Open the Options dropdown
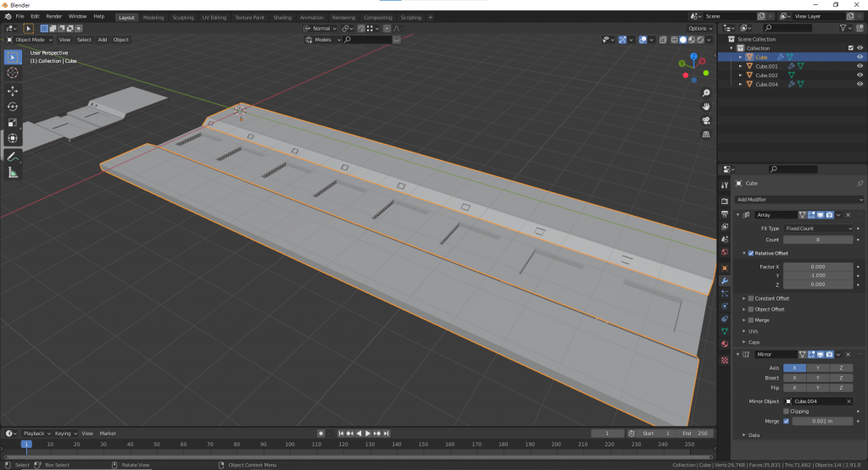Viewport: 868px width, 470px height. pos(700,29)
